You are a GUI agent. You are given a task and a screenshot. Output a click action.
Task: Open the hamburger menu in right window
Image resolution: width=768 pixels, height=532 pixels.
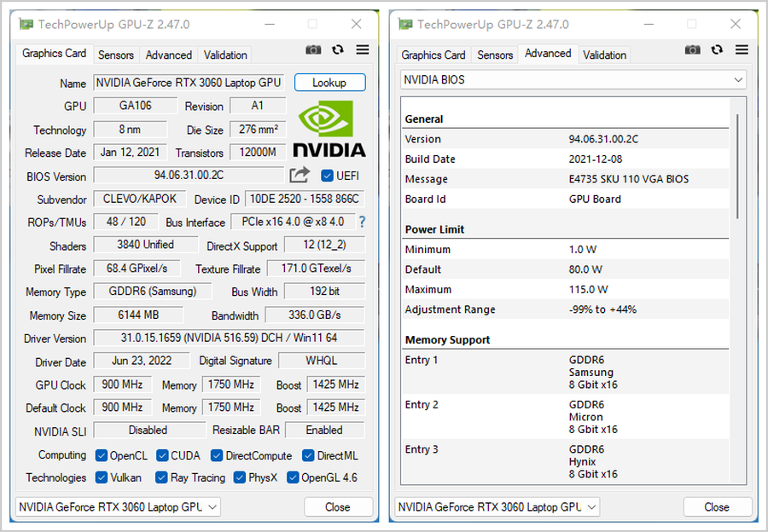click(x=741, y=50)
